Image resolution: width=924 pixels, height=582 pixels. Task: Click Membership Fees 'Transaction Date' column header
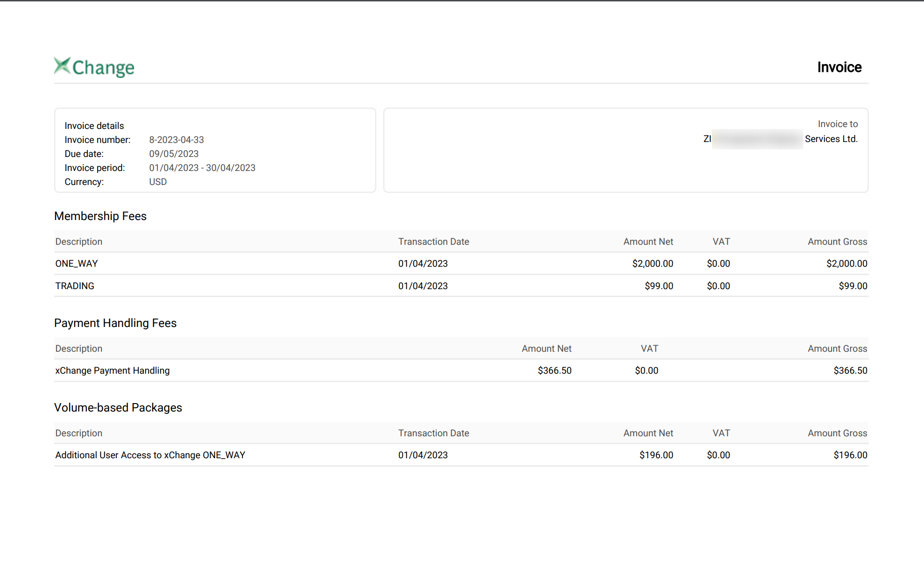pyautogui.click(x=434, y=241)
